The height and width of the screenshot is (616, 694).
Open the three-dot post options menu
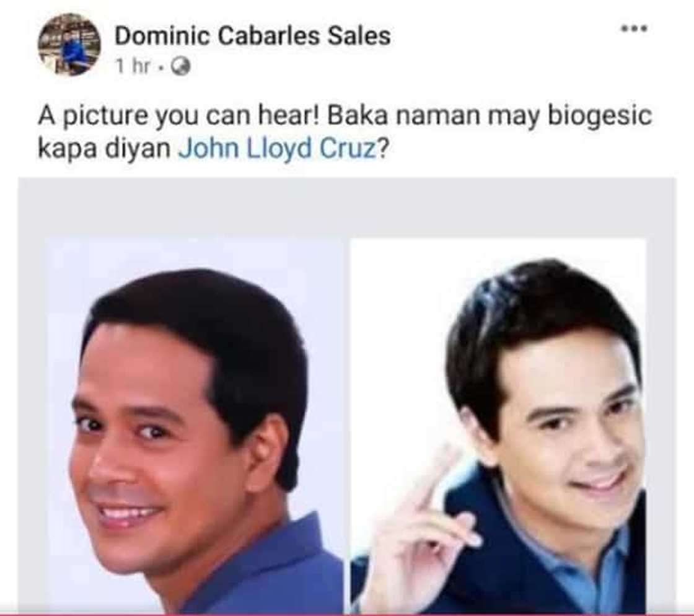[x=635, y=29]
